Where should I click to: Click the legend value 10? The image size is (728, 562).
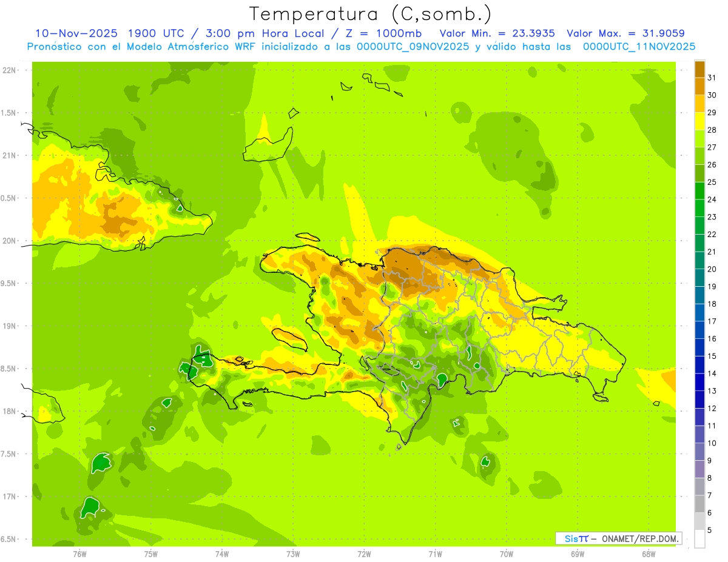coord(712,443)
